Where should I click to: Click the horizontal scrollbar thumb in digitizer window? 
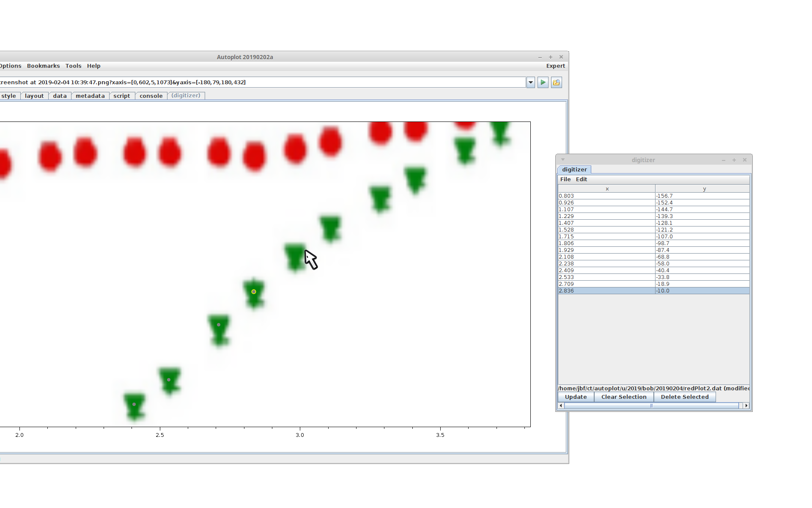[651, 406]
